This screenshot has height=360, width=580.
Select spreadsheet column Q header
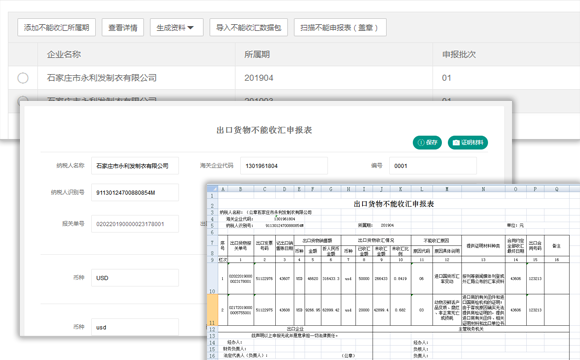tap(557, 189)
